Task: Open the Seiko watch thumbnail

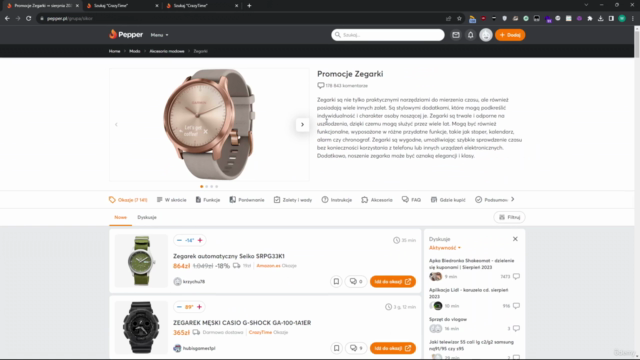Action: (141, 261)
